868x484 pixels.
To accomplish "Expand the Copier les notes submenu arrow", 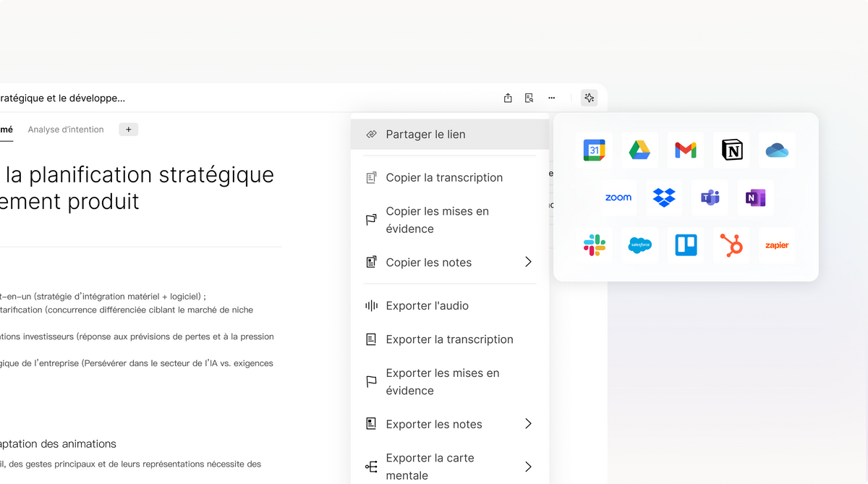I will tap(528, 262).
